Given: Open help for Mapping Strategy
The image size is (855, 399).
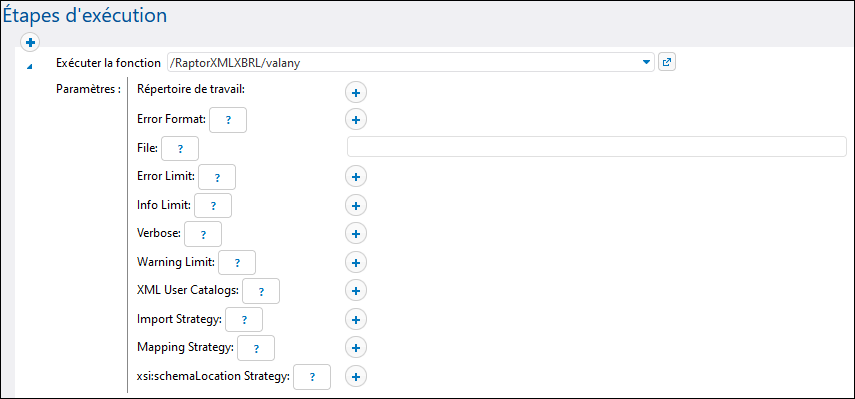Looking at the screenshot, I should (256, 348).
